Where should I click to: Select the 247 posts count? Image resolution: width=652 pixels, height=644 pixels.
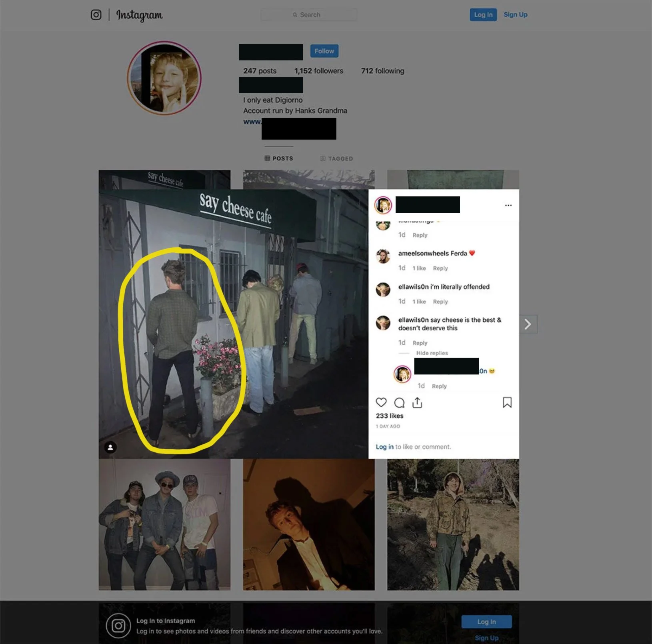coord(260,71)
